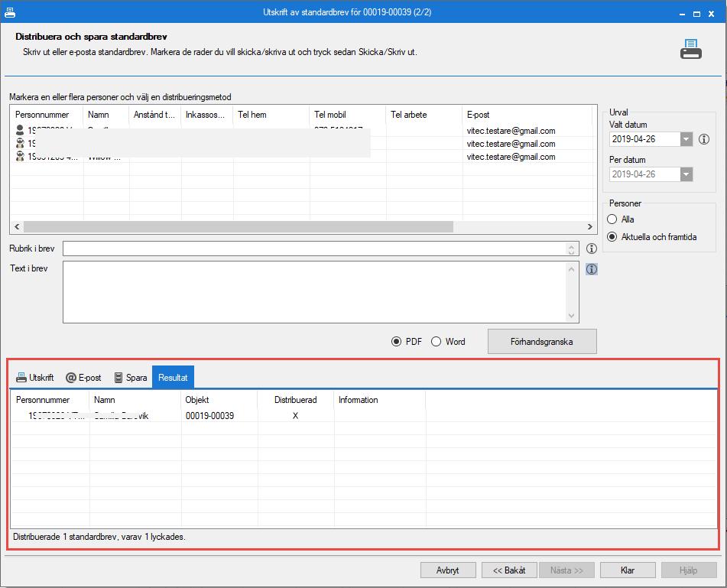Open the Utskrift tab

35,378
